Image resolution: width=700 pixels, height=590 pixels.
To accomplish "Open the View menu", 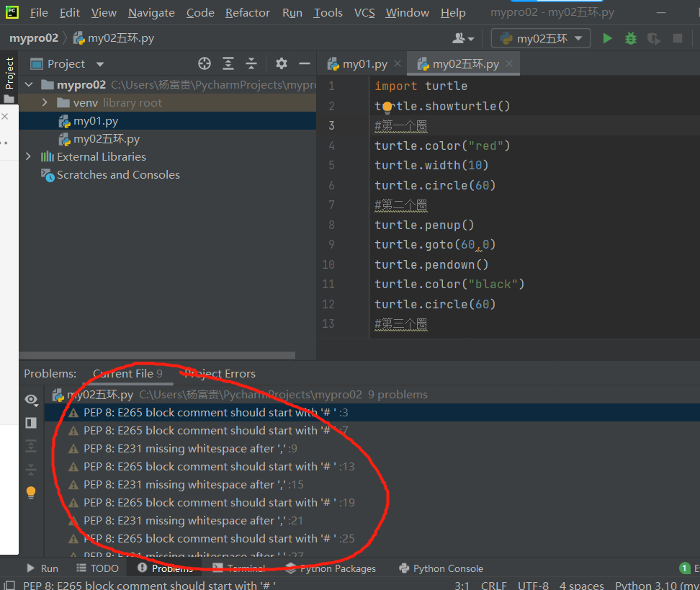I will point(104,13).
